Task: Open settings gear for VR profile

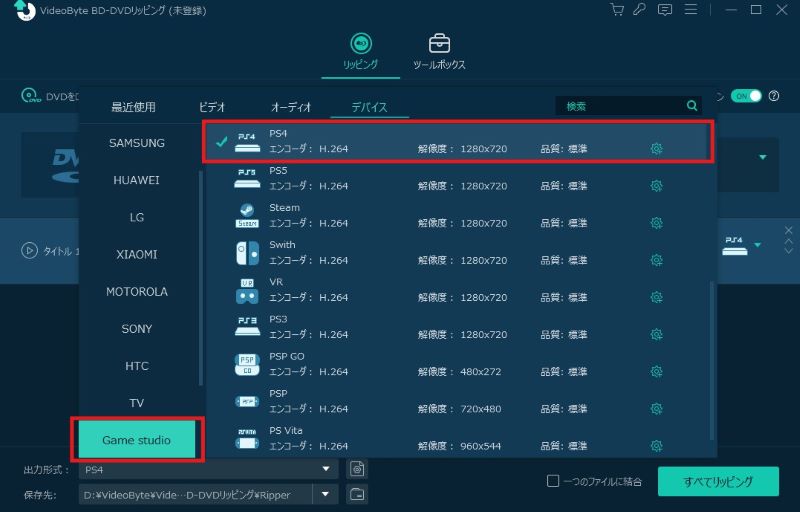Action: coord(657,297)
